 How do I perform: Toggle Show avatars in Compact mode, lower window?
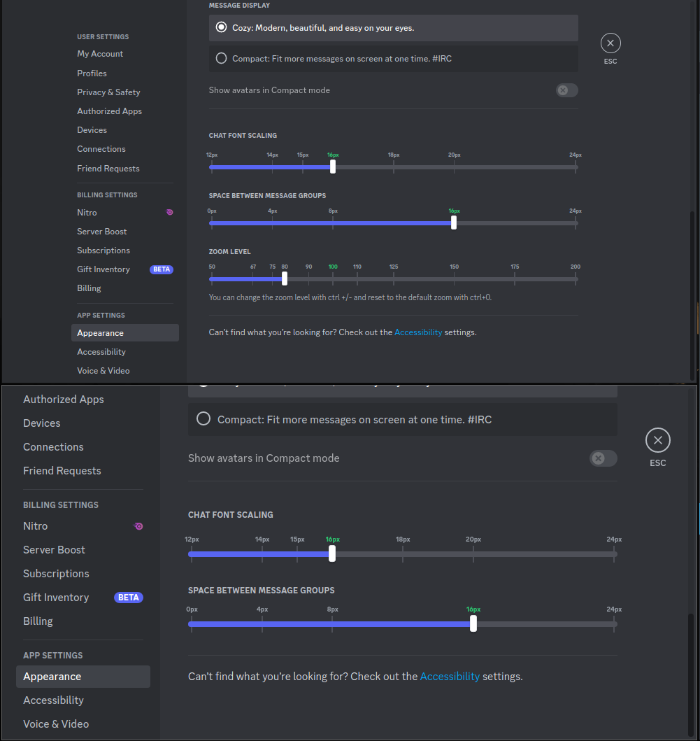click(x=603, y=458)
